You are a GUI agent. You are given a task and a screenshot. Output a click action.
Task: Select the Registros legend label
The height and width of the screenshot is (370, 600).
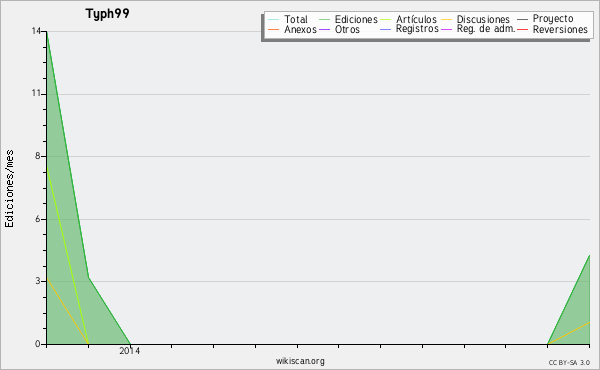[x=417, y=29]
